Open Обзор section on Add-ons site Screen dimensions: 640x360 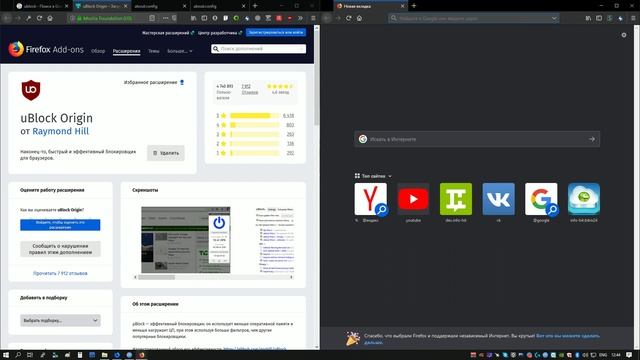[x=98, y=51]
